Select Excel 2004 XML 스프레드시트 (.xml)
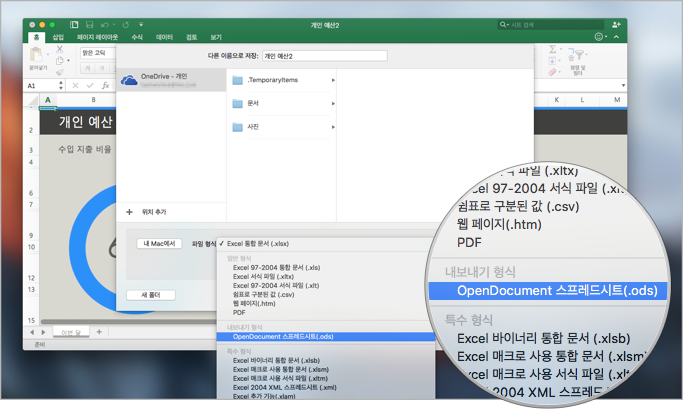Viewport: 683px width, 409px height. tap(325, 388)
